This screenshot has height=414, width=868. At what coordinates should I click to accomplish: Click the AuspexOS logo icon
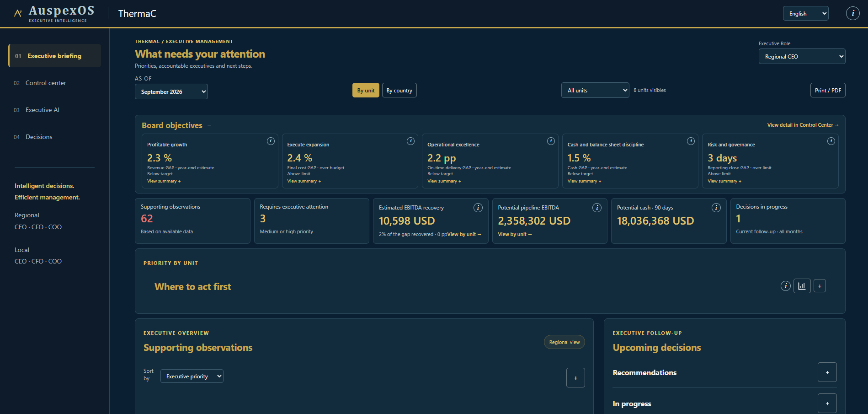(18, 13)
